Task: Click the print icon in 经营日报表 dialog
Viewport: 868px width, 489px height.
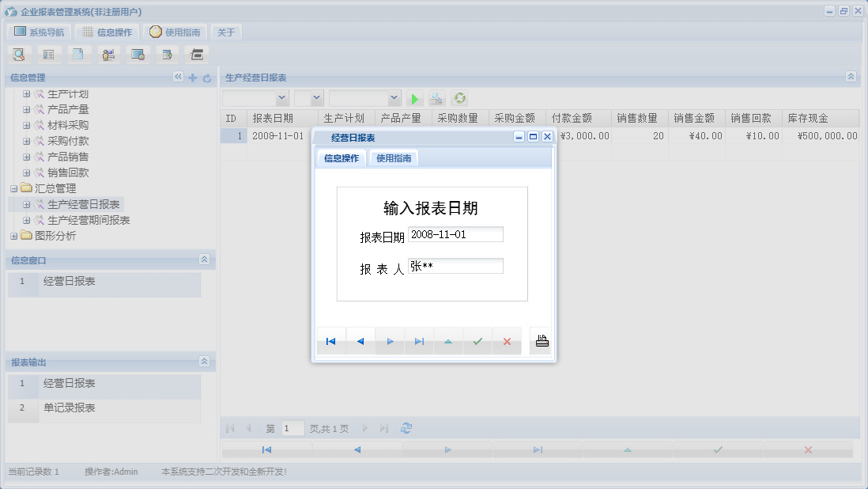Action: tap(541, 340)
